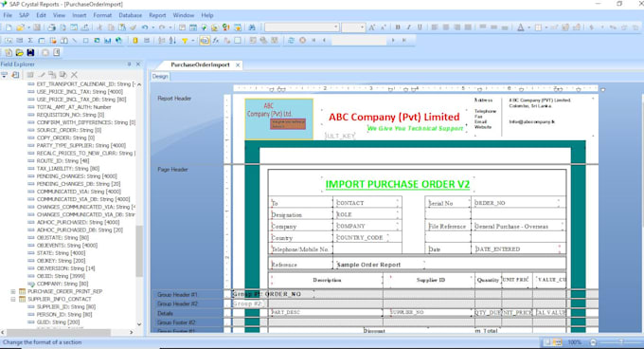Open the File menu

(x=8, y=15)
